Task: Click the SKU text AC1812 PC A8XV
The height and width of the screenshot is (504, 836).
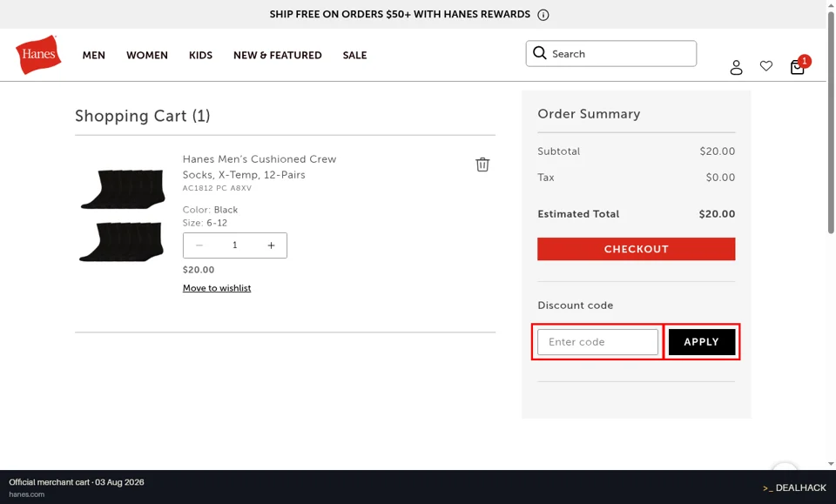Action: (x=217, y=188)
